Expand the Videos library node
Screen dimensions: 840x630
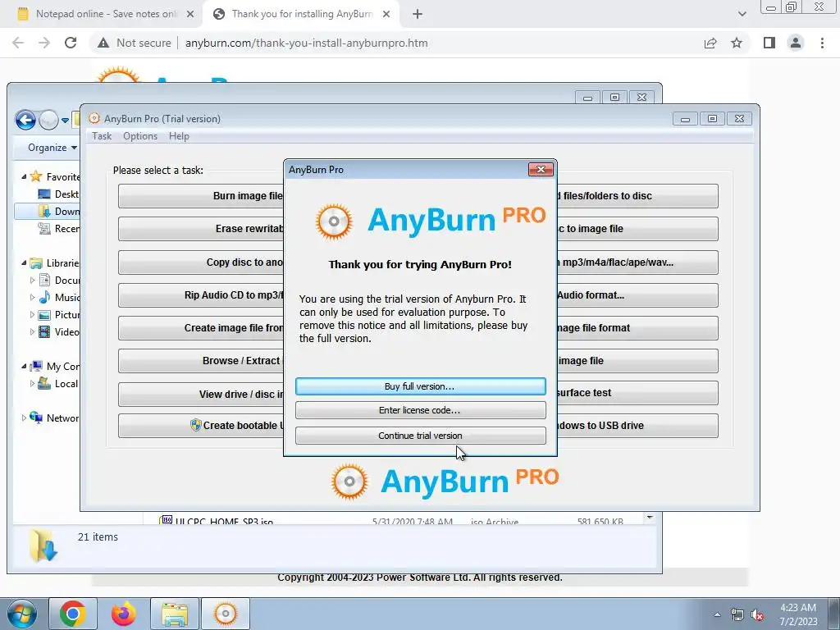pyautogui.click(x=32, y=331)
